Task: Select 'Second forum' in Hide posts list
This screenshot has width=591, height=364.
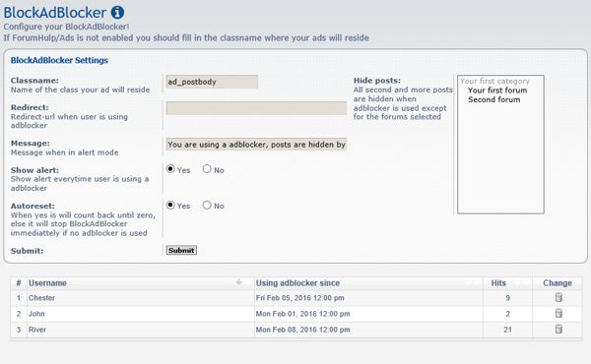Action: 494,99
